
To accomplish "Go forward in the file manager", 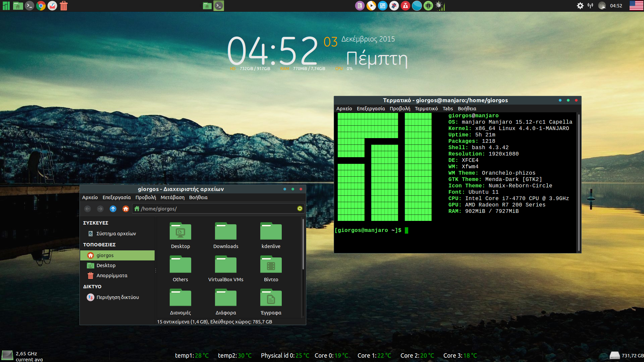I will (x=100, y=209).
